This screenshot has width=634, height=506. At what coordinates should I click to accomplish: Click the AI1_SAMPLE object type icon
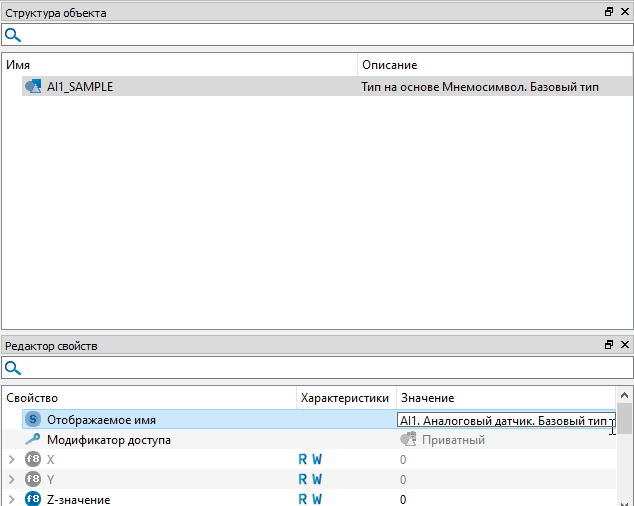tap(33, 87)
